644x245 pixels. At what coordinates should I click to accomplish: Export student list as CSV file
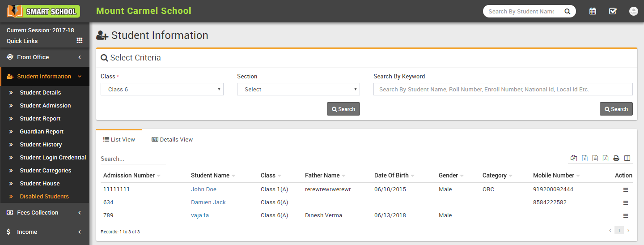595,158
